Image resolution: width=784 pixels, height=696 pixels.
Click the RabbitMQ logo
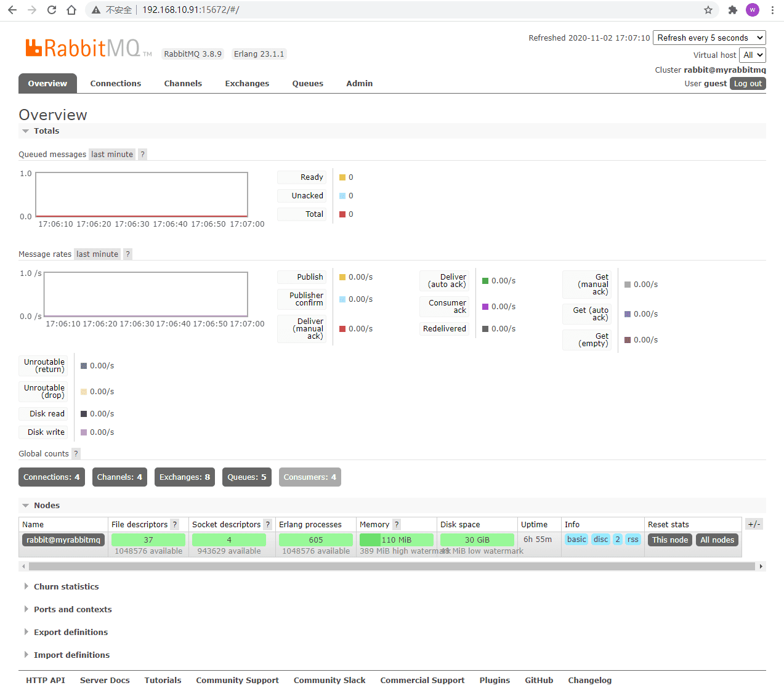(88, 48)
